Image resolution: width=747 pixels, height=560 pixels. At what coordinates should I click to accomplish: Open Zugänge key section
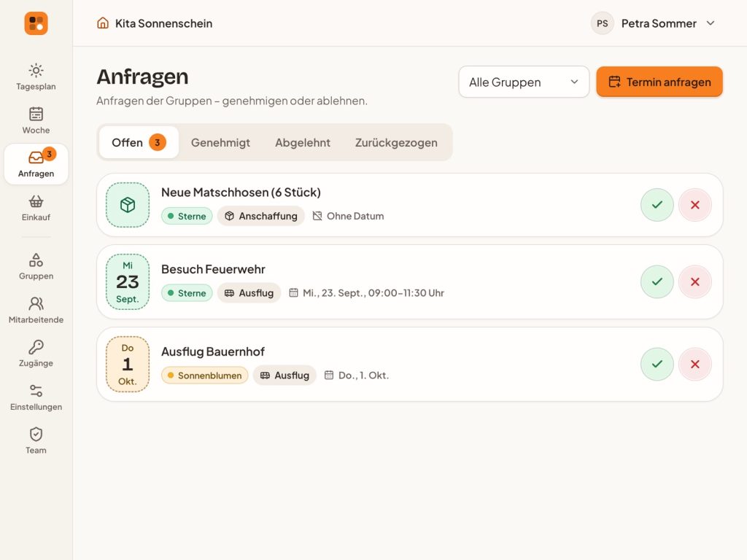(36, 354)
